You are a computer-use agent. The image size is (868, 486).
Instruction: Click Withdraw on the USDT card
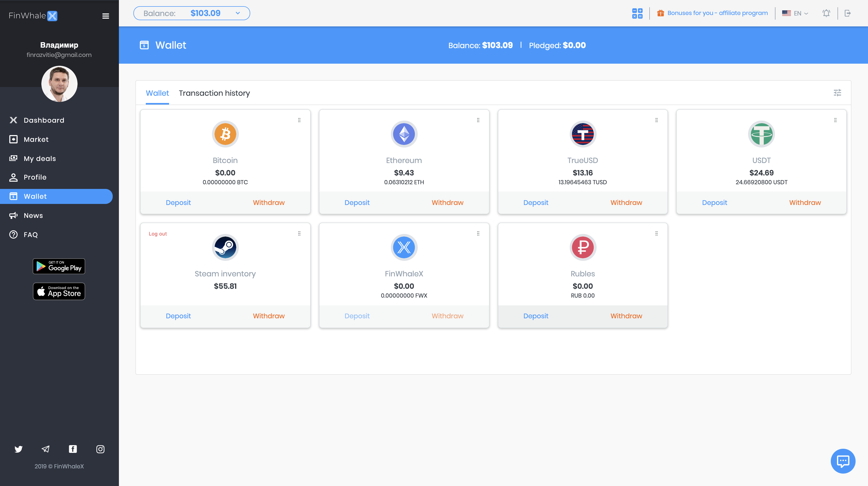click(x=805, y=202)
